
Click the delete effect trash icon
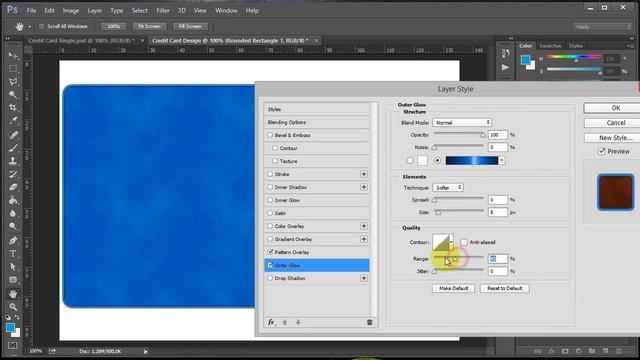[369, 322]
